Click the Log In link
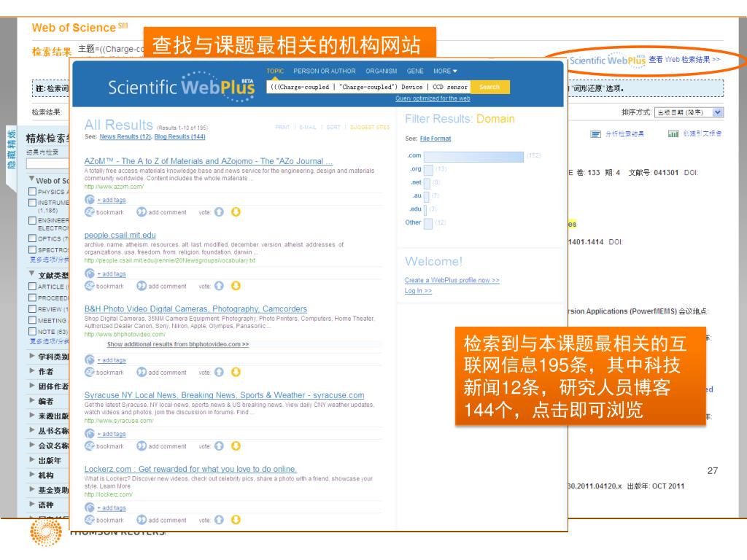The width and height of the screenshot is (747, 560). [418, 290]
